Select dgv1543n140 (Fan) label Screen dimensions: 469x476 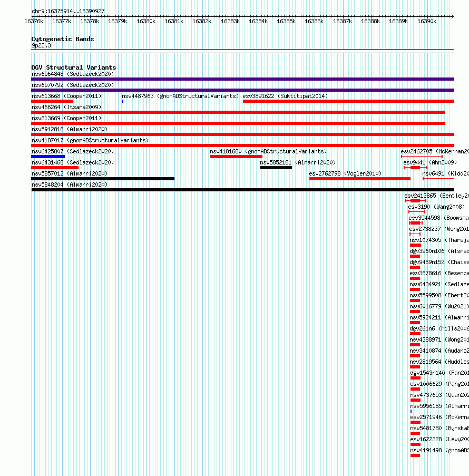pyautogui.click(x=439, y=373)
